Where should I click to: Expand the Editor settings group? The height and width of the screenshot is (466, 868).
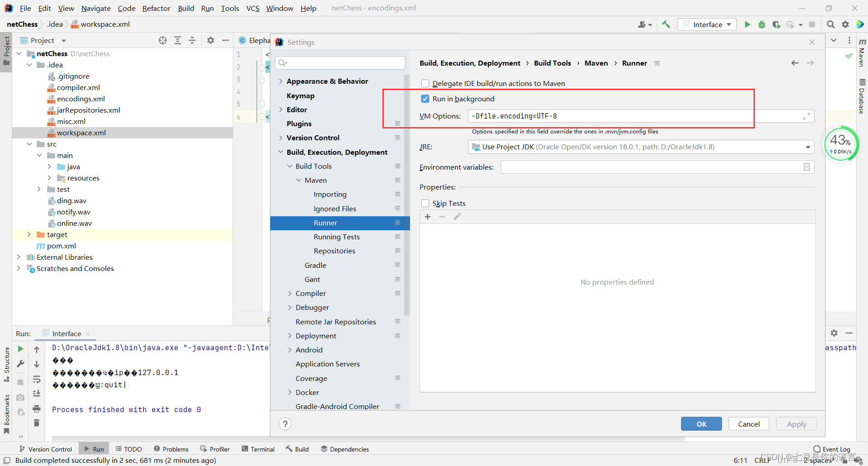[x=281, y=109]
